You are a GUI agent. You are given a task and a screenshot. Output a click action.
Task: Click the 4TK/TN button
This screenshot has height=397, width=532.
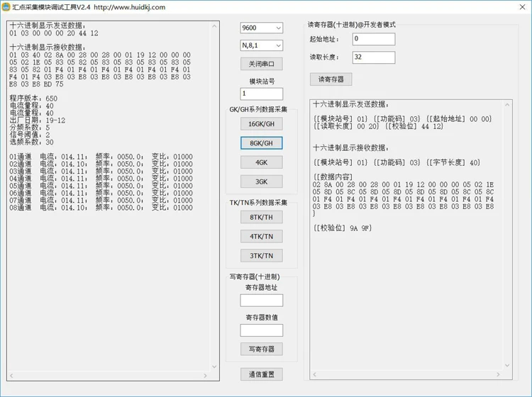coord(261,236)
